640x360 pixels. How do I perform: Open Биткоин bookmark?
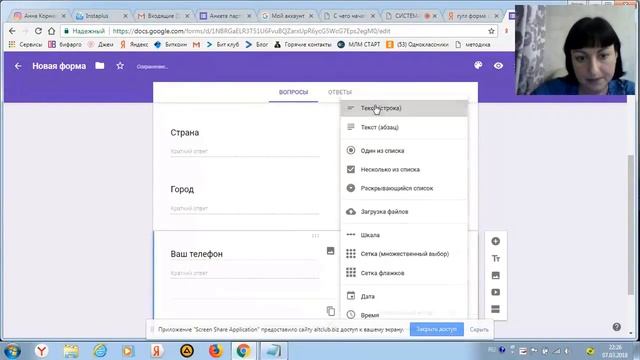coord(171,44)
